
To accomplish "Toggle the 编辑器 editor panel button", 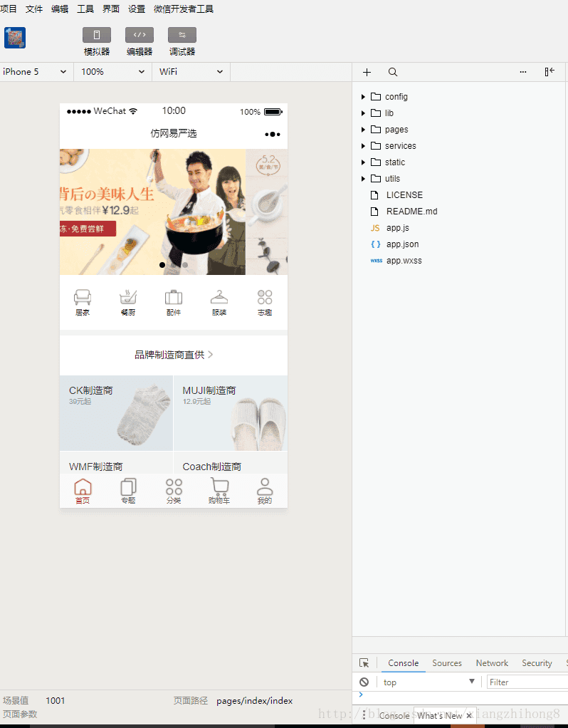I will pyautogui.click(x=140, y=35).
